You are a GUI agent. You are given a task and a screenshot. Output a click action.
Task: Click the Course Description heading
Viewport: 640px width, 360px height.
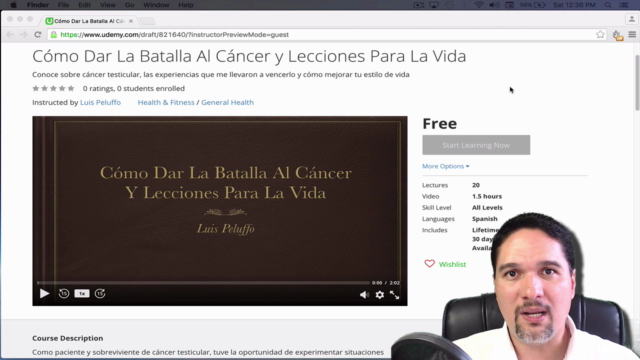68,338
